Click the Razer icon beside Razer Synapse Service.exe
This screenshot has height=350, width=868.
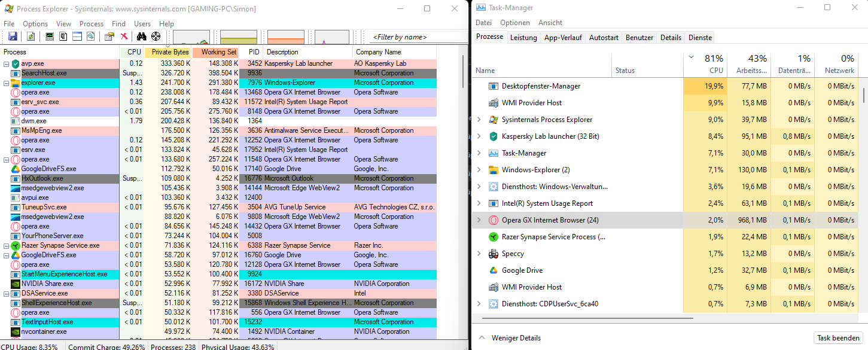pyautogui.click(x=16, y=245)
